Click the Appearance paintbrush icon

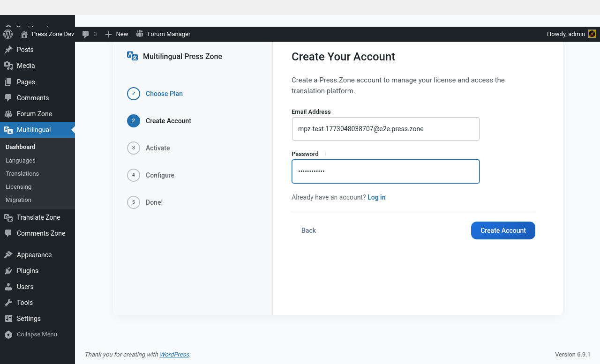8,255
